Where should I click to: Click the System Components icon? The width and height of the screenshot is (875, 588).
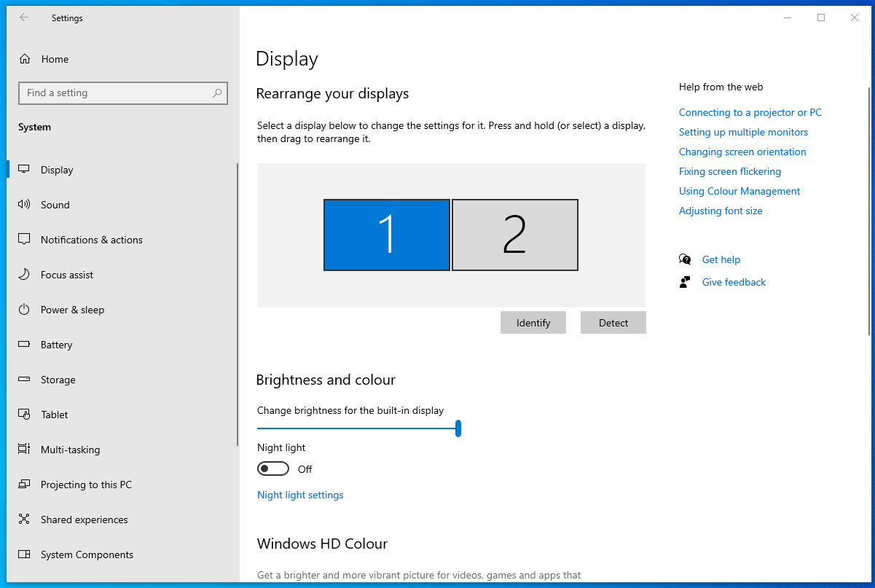click(24, 554)
